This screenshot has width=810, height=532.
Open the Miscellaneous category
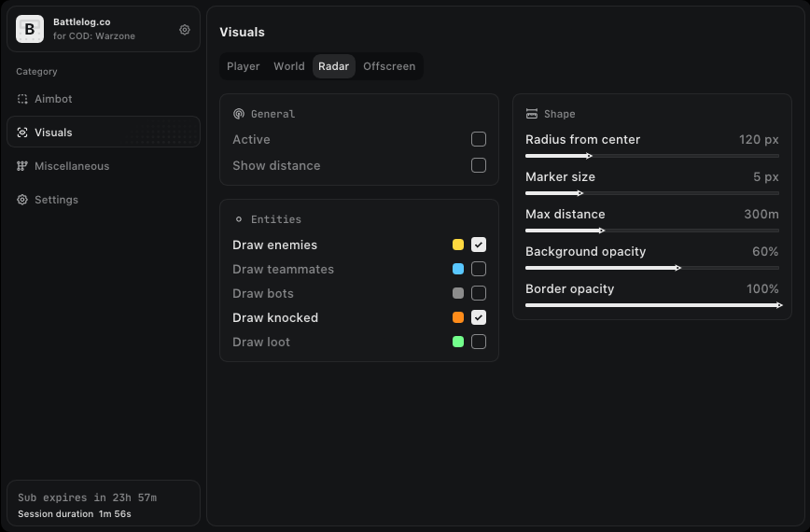[104, 166]
